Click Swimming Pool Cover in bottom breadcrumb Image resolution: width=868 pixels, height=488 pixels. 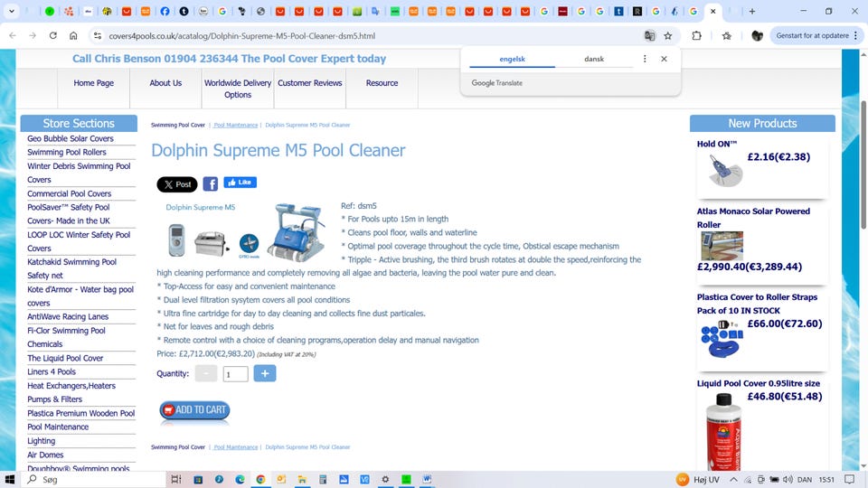point(178,447)
